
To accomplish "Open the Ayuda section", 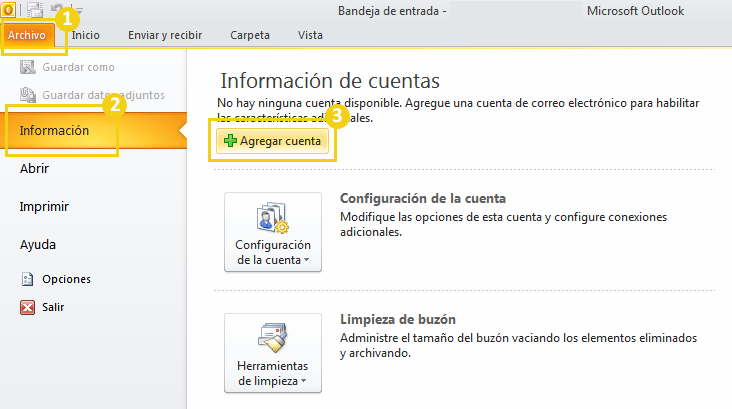I will (x=37, y=245).
